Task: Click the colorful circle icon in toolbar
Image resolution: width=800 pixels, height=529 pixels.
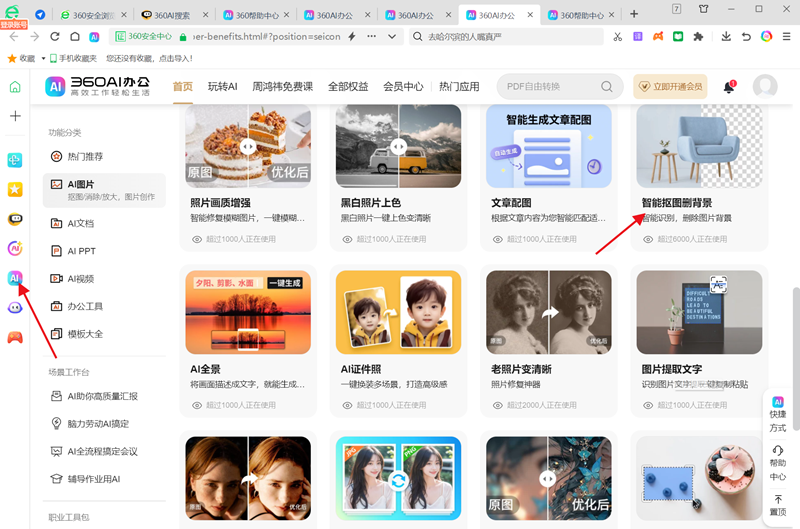Action: (x=766, y=36)
